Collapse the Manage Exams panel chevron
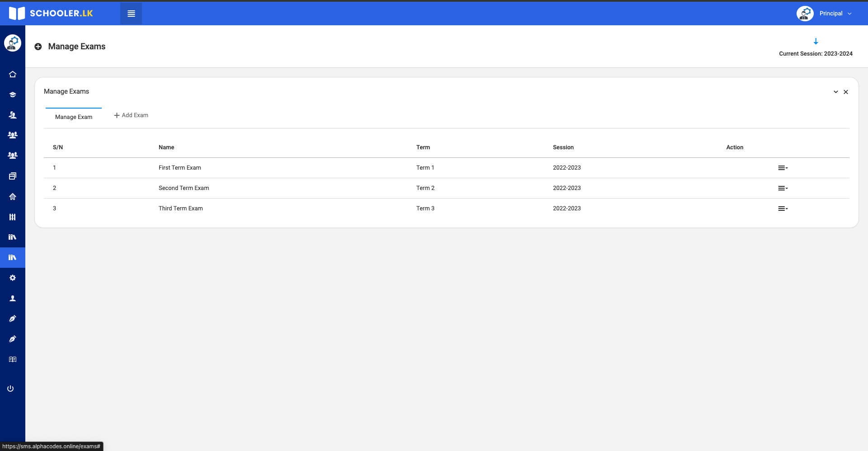868x451 pixels. [835, 92]
